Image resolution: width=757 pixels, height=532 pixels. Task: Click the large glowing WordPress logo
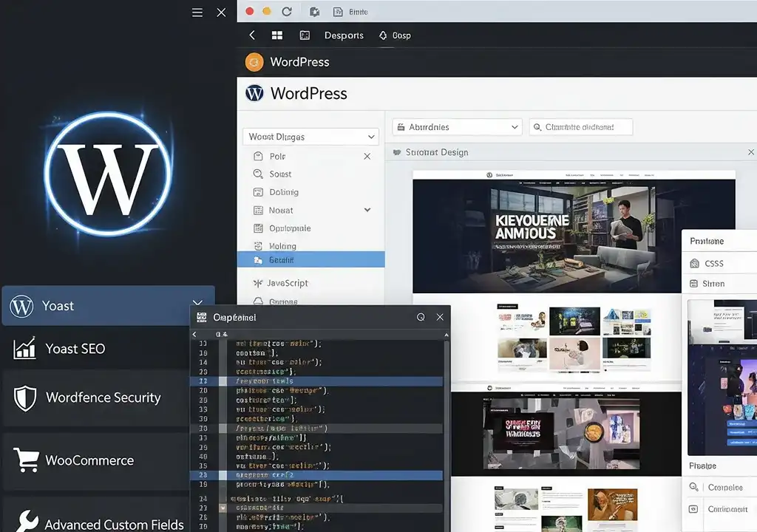coord(107,174)
